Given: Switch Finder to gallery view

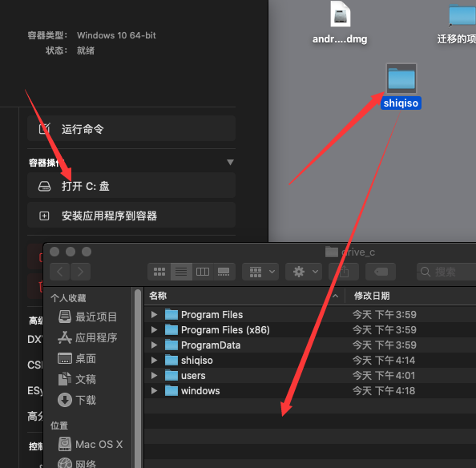Looking at the screenshot, I should pos(224,272).
